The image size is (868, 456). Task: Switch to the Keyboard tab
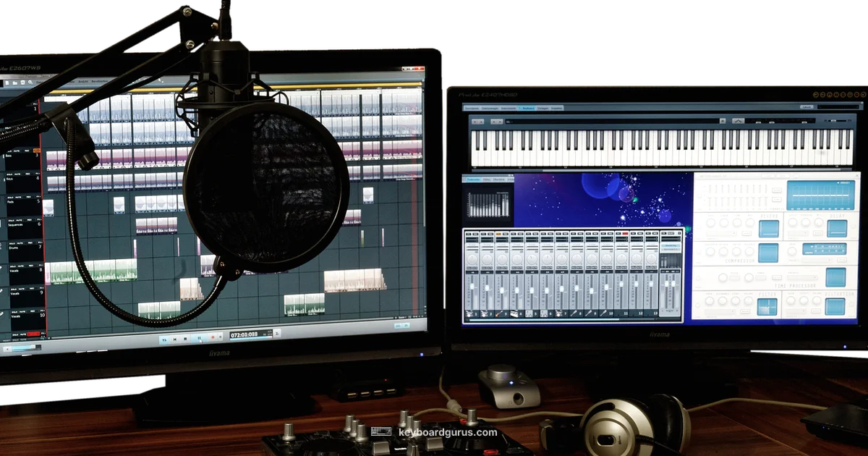(527, 108)
